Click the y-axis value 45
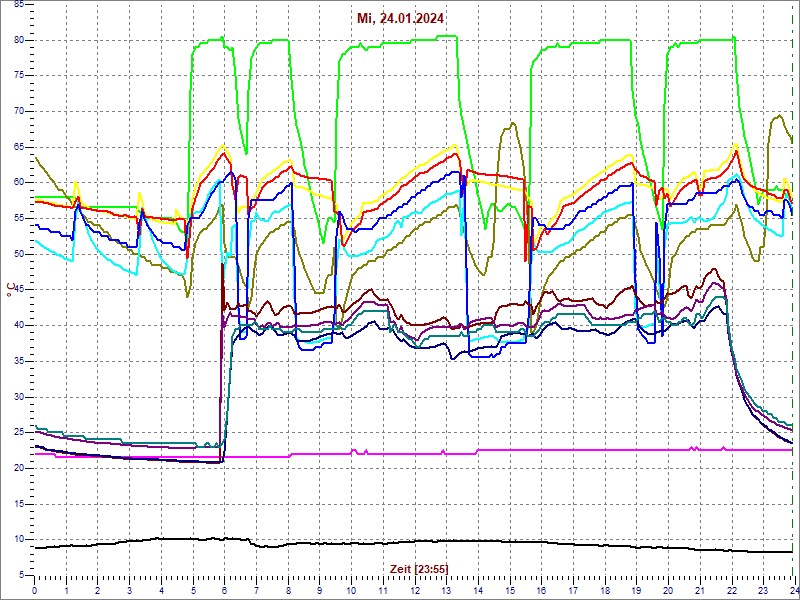Image resolution: width=800 pixels, height=600 pixels. 19,290
